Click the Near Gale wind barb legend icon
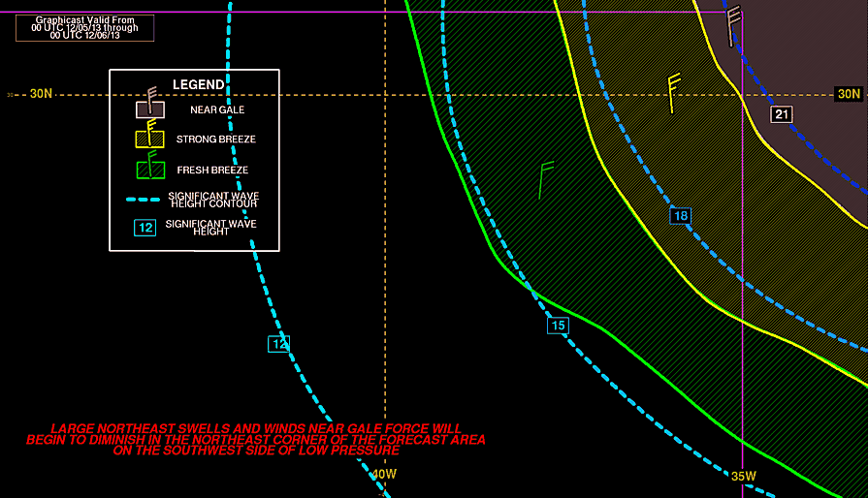868x498 pixels. (x=150, y=104)
